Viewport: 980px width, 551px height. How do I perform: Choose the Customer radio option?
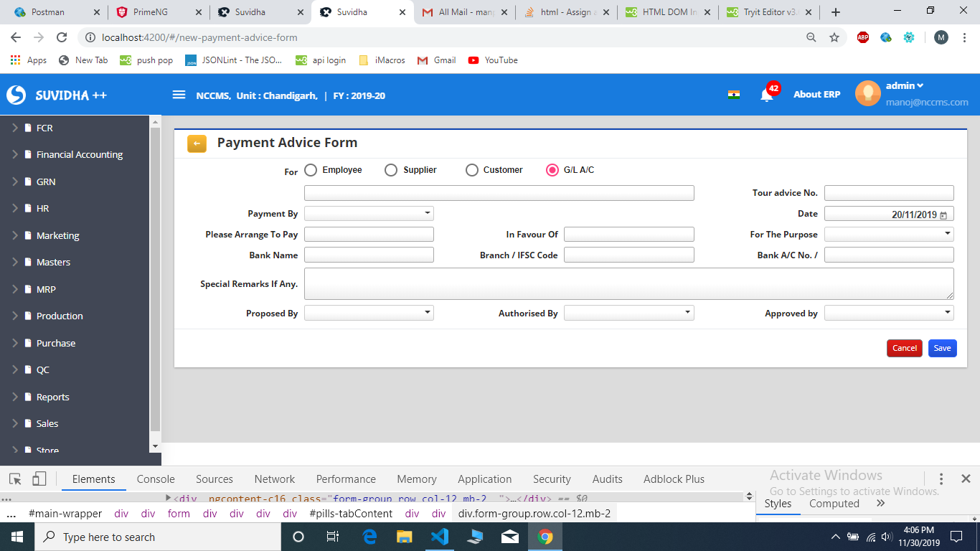(x=471, y=170)
